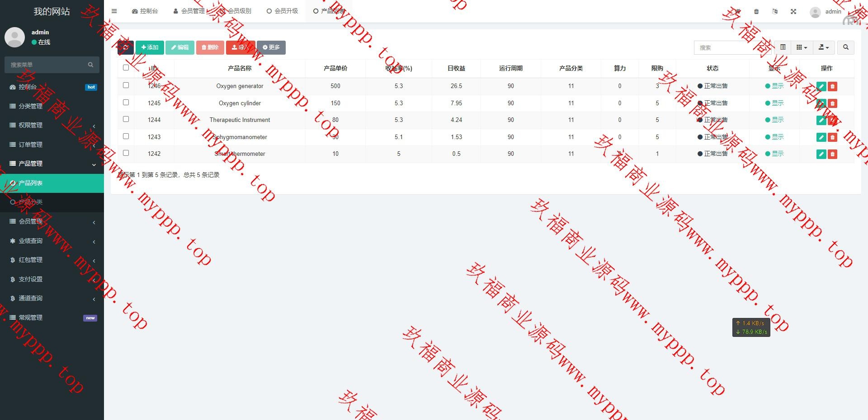Click the 添加 add button
Screen dimensions: 868x420
point(150,47)
